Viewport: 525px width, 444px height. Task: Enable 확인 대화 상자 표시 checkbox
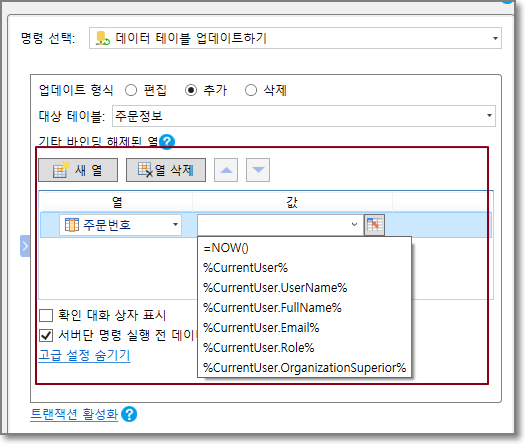(x=46, y=315)
